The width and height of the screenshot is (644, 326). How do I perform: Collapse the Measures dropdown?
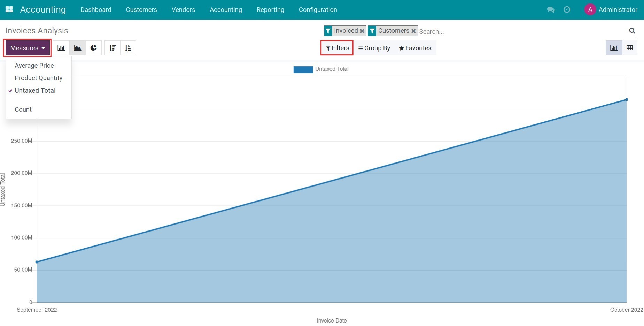click(x=27, y=47)
